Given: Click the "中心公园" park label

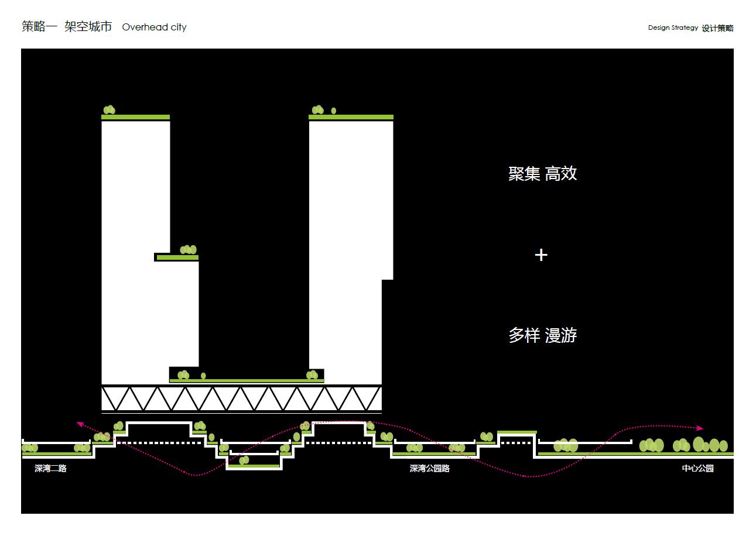Looking at the screenshot, I should pos(698,469).
